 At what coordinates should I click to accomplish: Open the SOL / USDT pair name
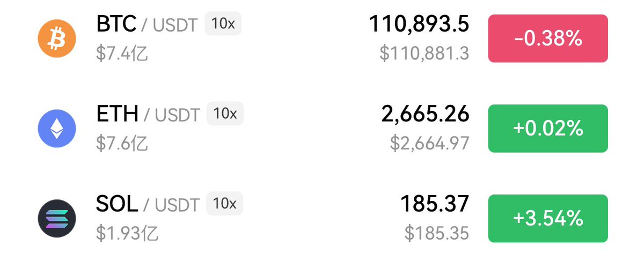point(148,204)
